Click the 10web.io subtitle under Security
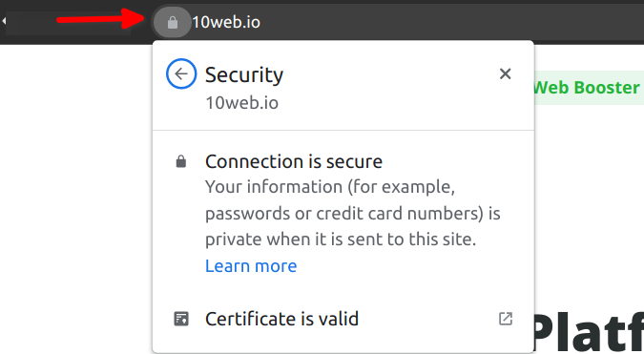The image size is (644, 354). tap(242, 103)
